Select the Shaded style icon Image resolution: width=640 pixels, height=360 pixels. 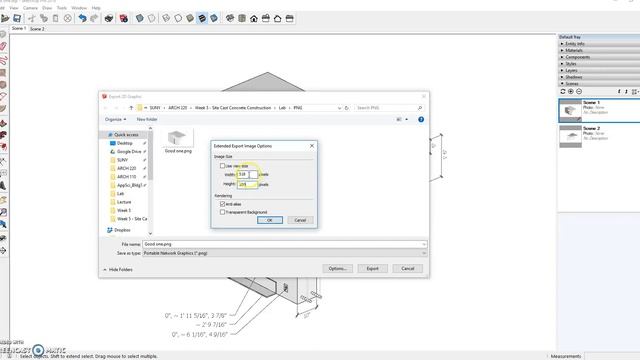pos(190,18)
